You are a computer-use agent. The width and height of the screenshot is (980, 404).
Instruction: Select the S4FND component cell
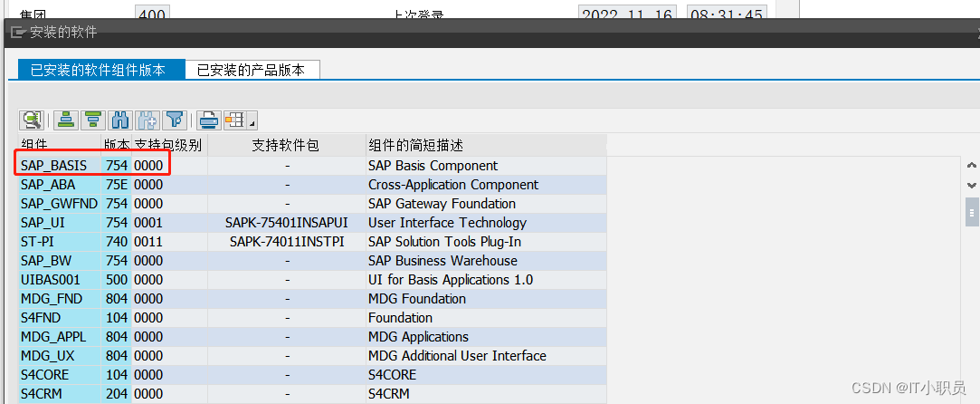click(60, 317)
